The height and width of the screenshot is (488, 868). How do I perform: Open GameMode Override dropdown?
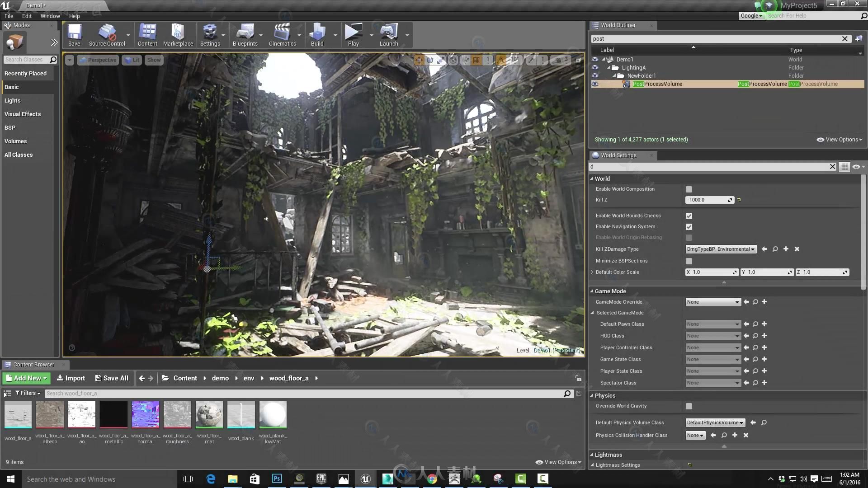pyautogui.click(x=713, y=302)
